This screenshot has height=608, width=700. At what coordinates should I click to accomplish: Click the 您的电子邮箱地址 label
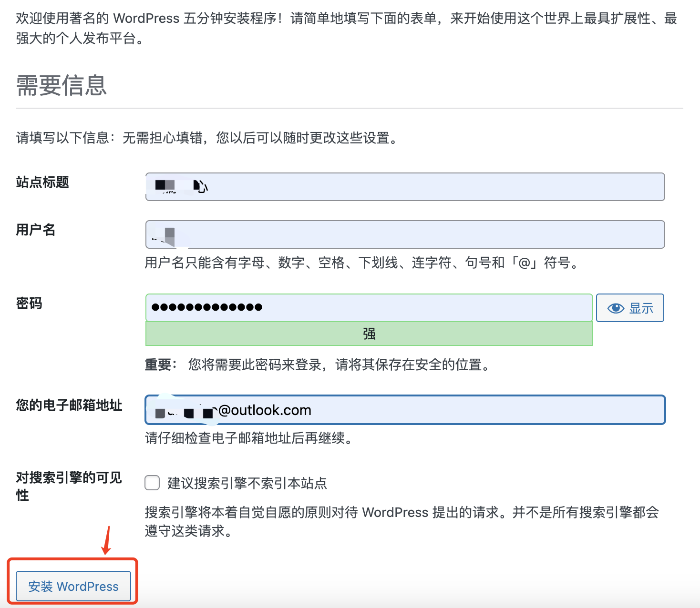69,405
